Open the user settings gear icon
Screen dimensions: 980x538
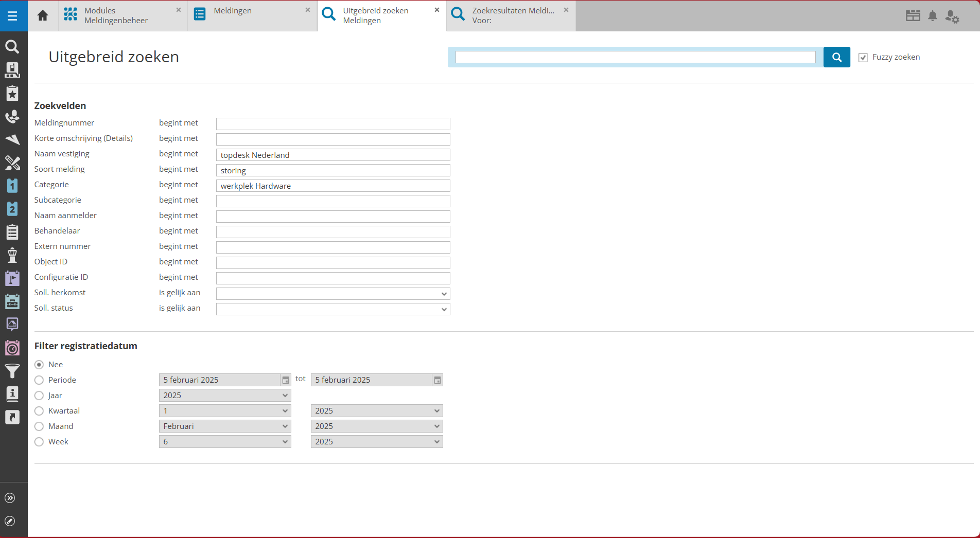click(x=952, y=16)
